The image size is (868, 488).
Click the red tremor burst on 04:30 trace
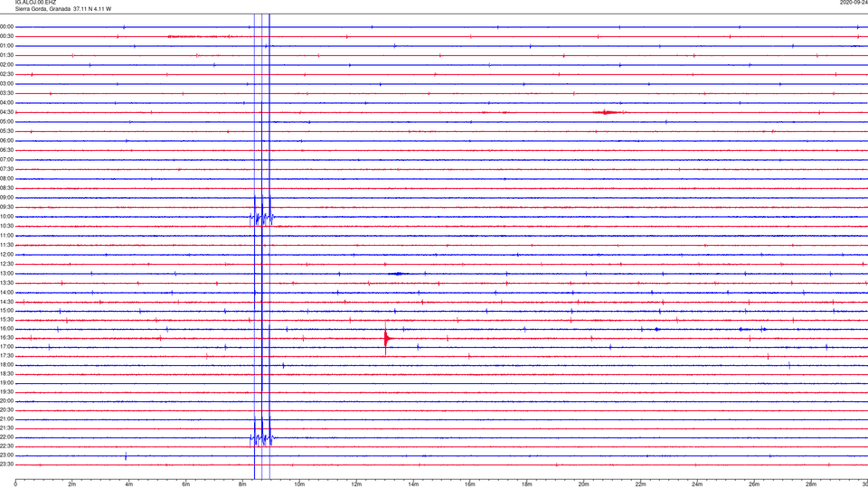tap(608, 112)
